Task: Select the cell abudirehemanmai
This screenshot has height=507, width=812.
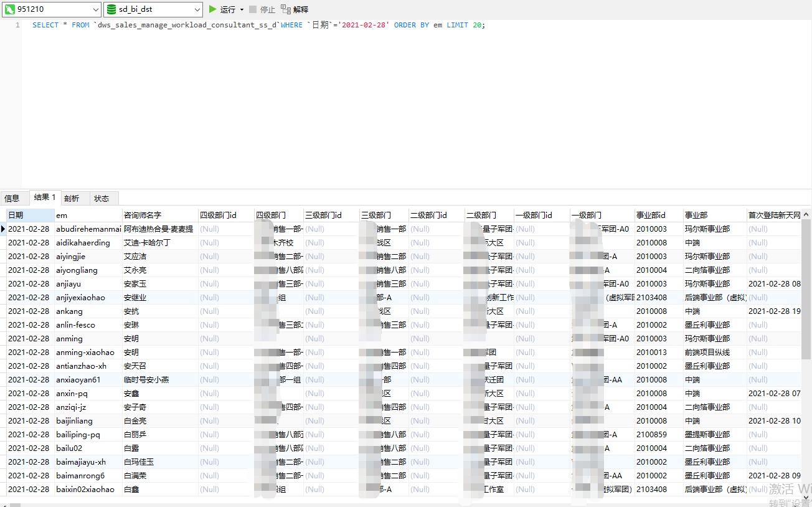Action: pos(88,229)
